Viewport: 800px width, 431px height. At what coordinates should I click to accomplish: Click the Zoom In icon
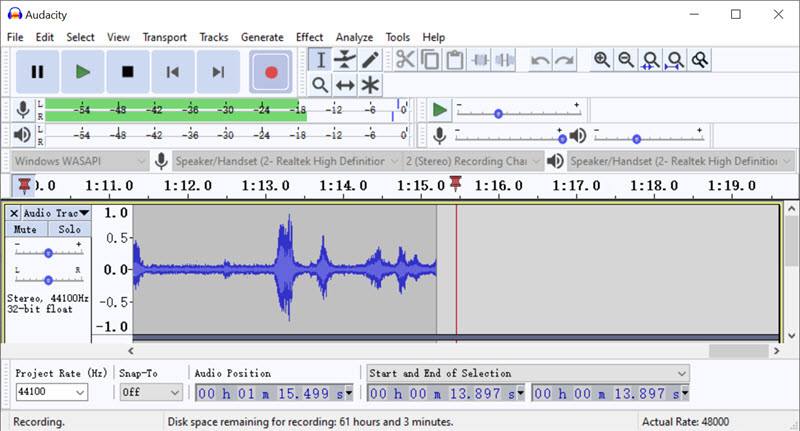(602, 60)
